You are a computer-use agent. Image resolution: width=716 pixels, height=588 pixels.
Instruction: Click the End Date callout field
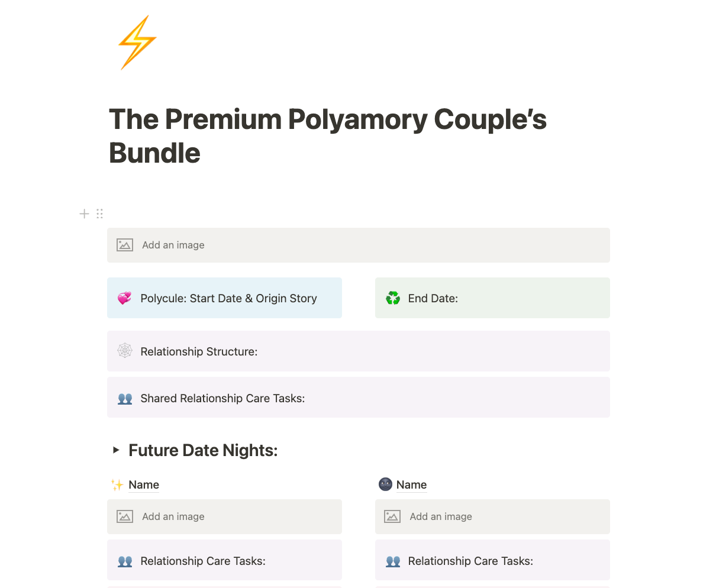click(x=492, y=298)
